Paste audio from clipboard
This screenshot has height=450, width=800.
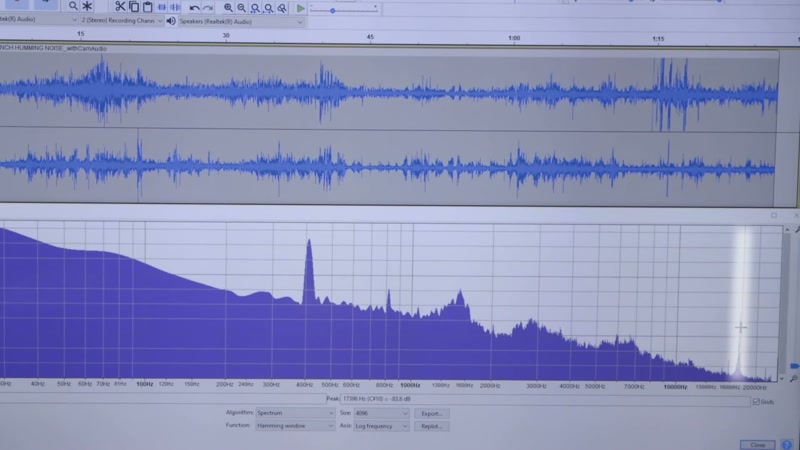147,7
